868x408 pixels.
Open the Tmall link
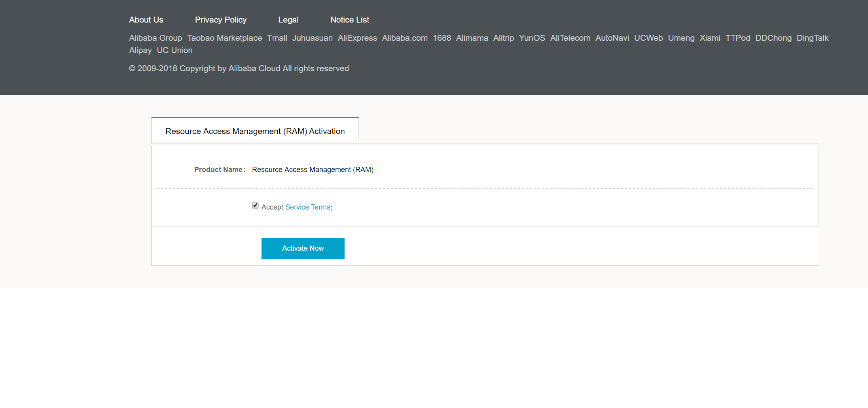[x=277, y=38]
